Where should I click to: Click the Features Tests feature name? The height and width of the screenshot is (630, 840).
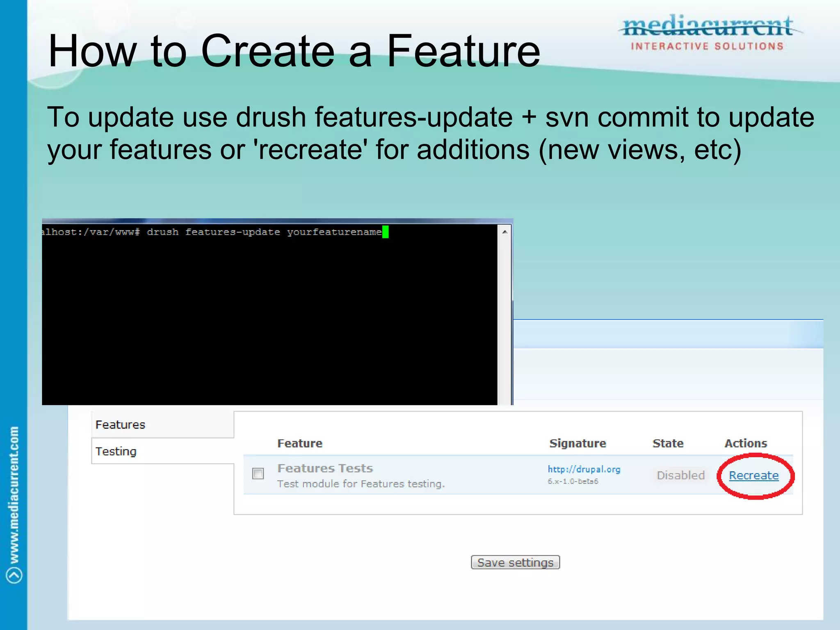325,468
